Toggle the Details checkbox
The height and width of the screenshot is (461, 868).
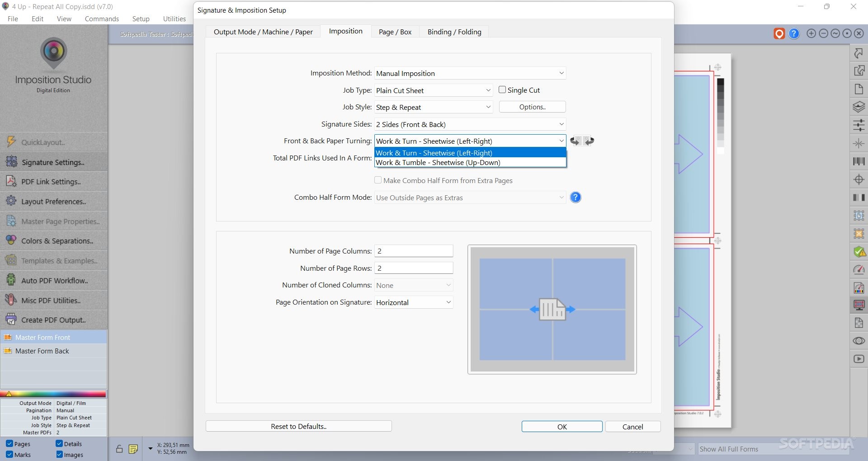tap(59, 444)
